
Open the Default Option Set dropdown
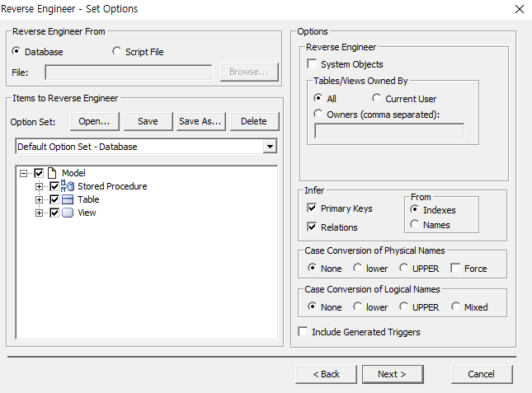pos(270,147)
